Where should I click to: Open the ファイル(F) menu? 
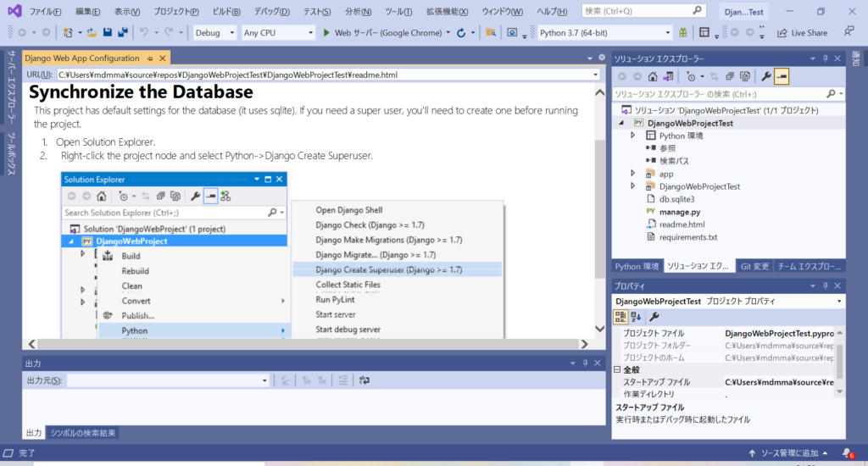pos(45,11)
